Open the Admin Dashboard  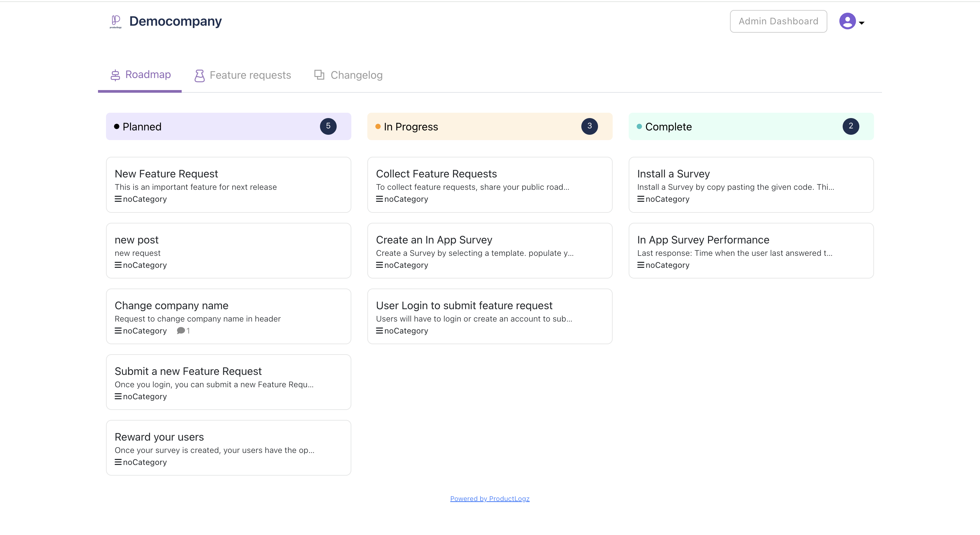click(778, 21)
